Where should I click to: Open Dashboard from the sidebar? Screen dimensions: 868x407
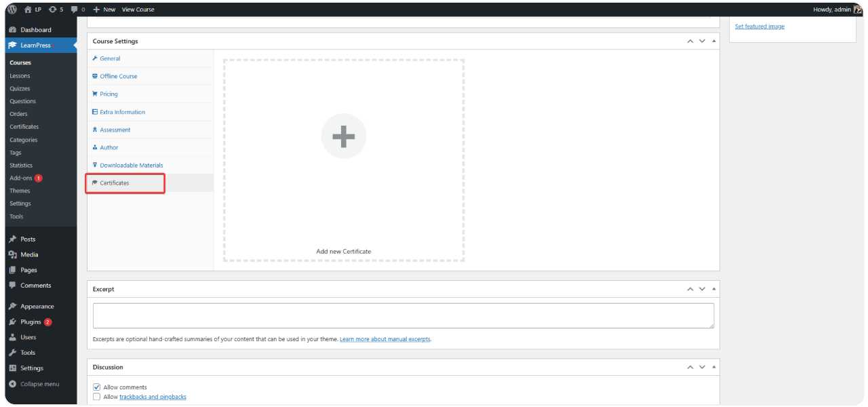[x=35, y=30]
